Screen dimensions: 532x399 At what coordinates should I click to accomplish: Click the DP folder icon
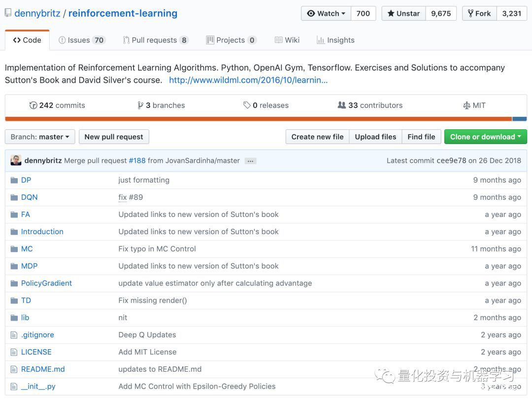[14, 180]
